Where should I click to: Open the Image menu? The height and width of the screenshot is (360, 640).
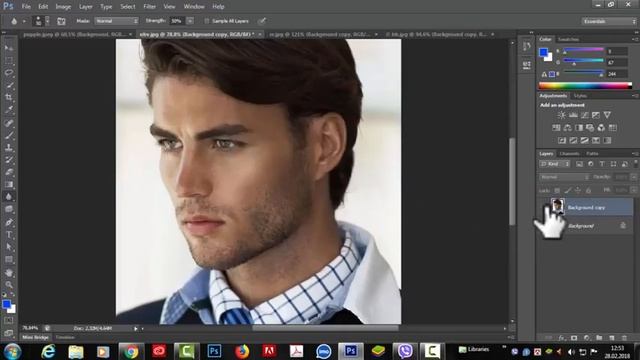63,7
